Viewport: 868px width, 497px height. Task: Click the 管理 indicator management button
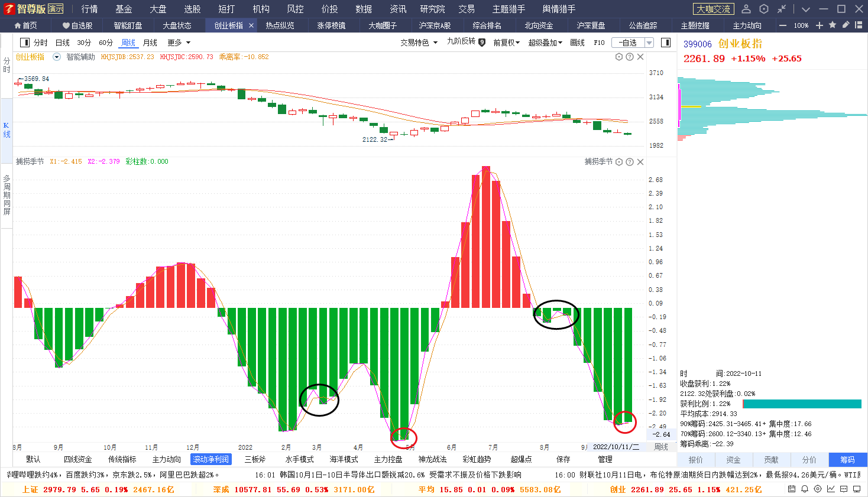(x=605, y=459)
